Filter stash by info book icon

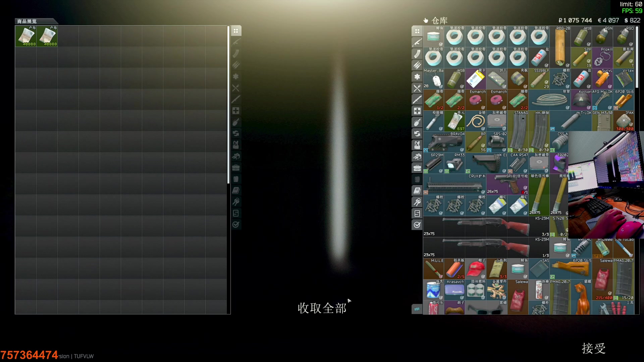coord(417,191)
